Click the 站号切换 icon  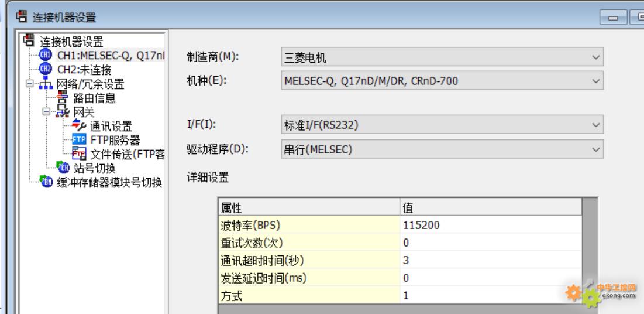[63, 167]
